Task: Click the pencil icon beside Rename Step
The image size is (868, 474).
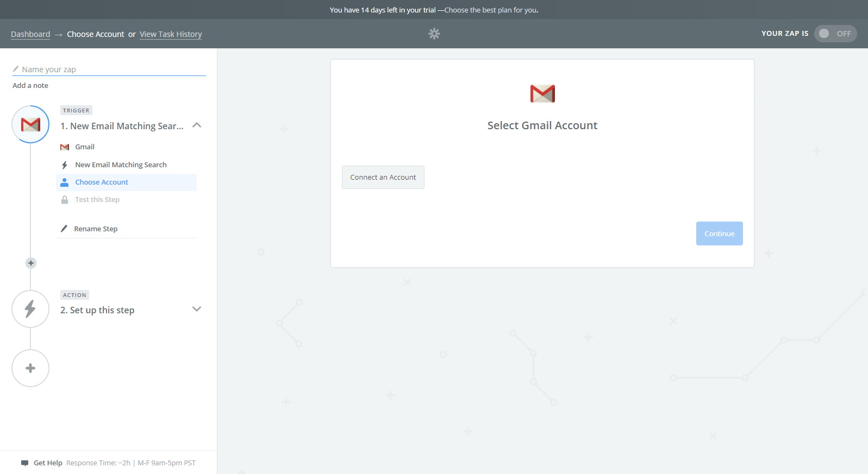Action: (64, 229)
